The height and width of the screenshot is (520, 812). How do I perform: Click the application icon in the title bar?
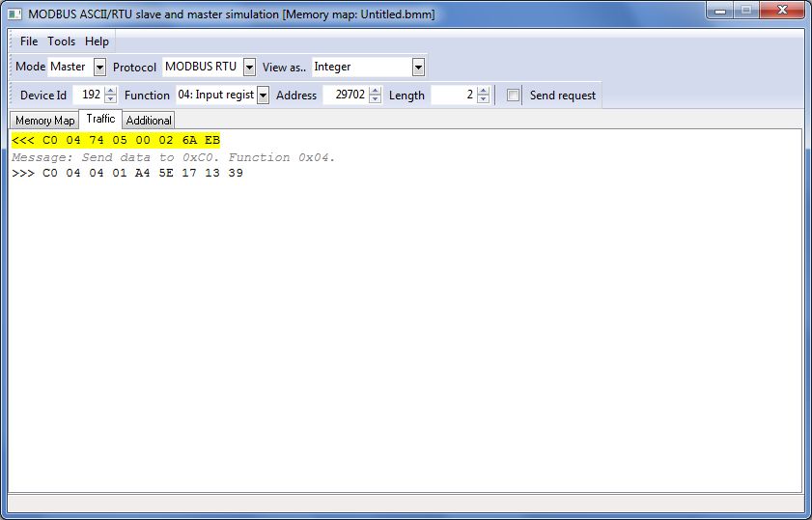coord(15,14)
